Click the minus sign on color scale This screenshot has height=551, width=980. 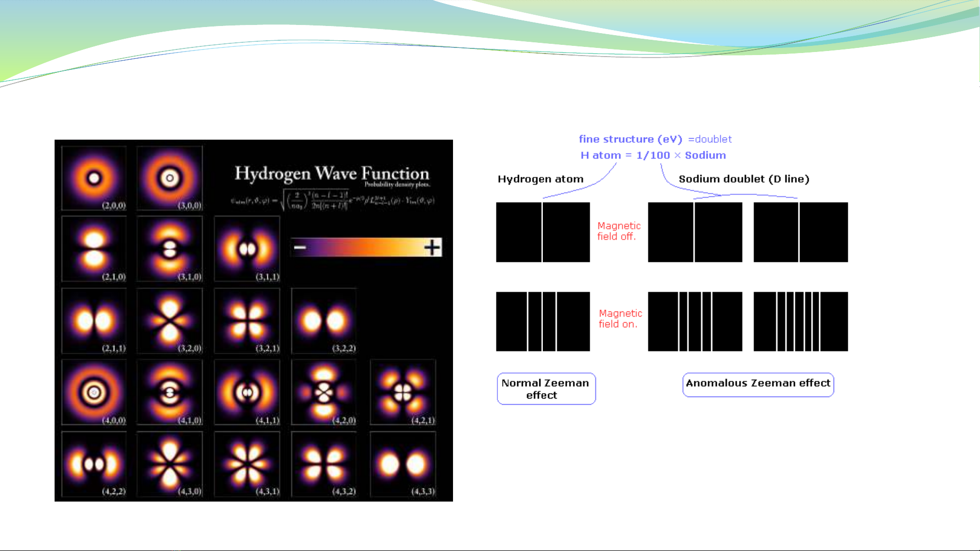tap(300, 248)
